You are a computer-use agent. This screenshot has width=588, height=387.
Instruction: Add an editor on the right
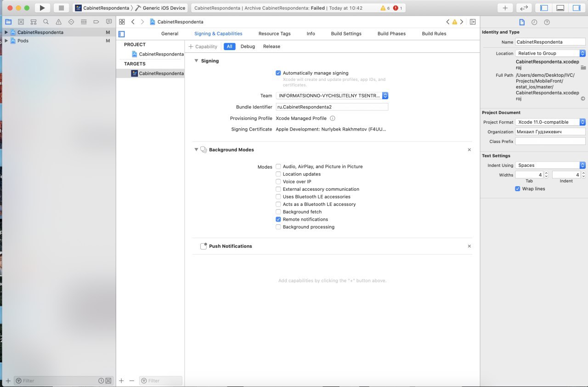(x=473, y=22)
